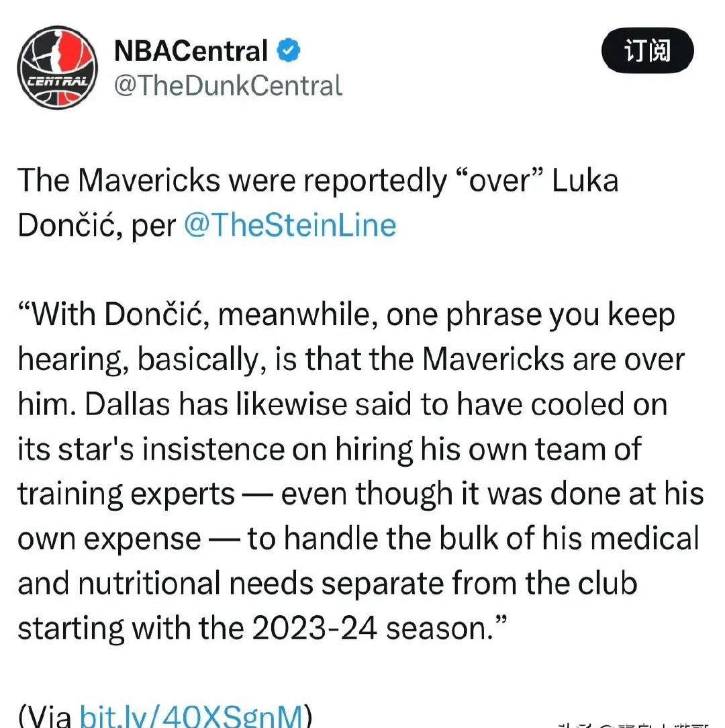This screenshot has height=728, width=725.
Task: Open the NBACentral profile avatar
Action: [x=58, y=67]
